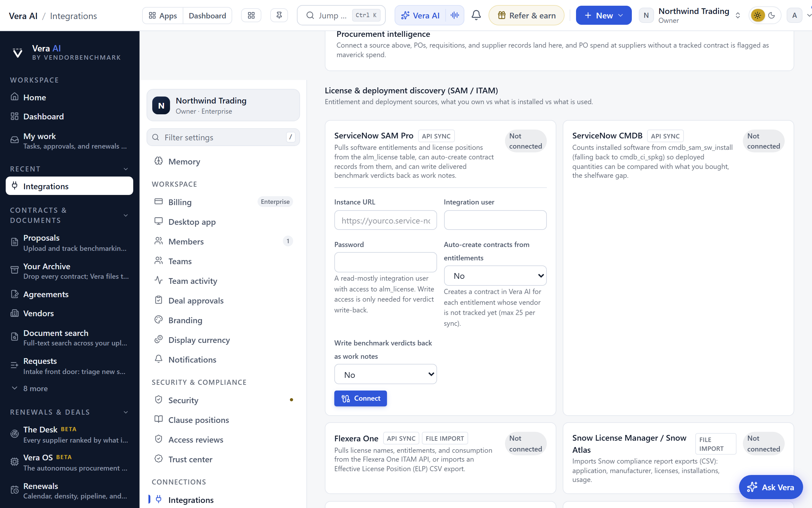Click the Members people icon
The width and height of the screenshot is (812, 508).
[x=158, y=241]
